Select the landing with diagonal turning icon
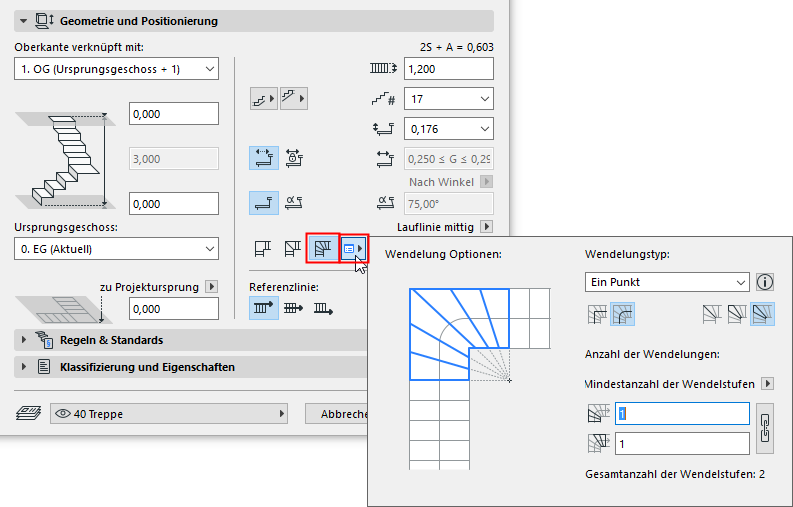Viewport: 793px width, 507px height. 292,248
